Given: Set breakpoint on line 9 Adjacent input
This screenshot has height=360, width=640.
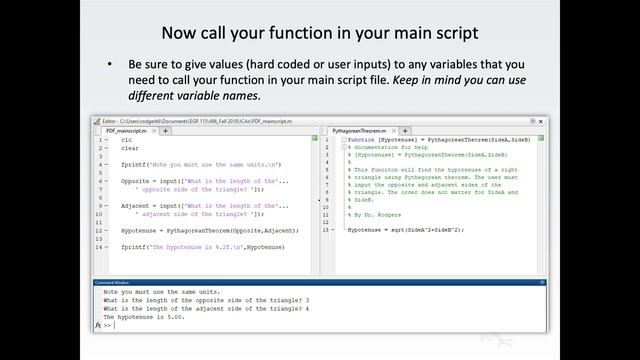Looking at the screenshot, I should (x=106, y=206).
